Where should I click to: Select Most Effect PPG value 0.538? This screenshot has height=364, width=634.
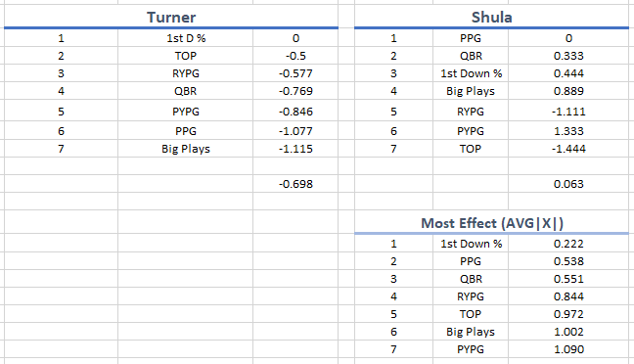pyautogui.click(x=568, y=261)
